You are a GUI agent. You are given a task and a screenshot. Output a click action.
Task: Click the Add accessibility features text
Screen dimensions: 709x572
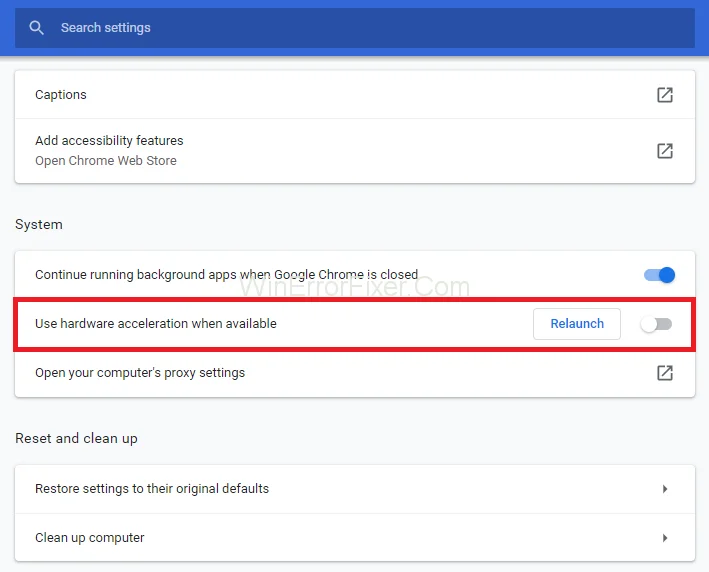109,141
